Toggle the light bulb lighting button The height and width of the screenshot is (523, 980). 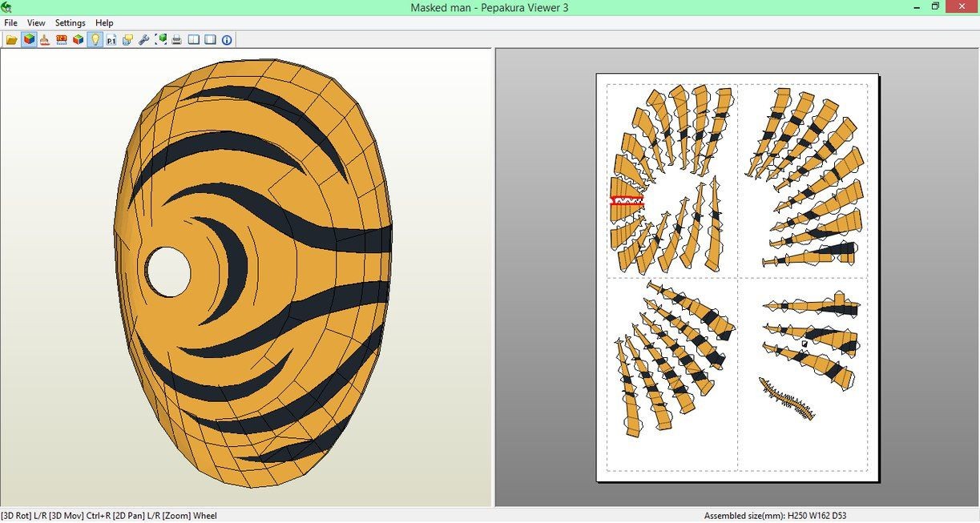[x=95, y=39]
